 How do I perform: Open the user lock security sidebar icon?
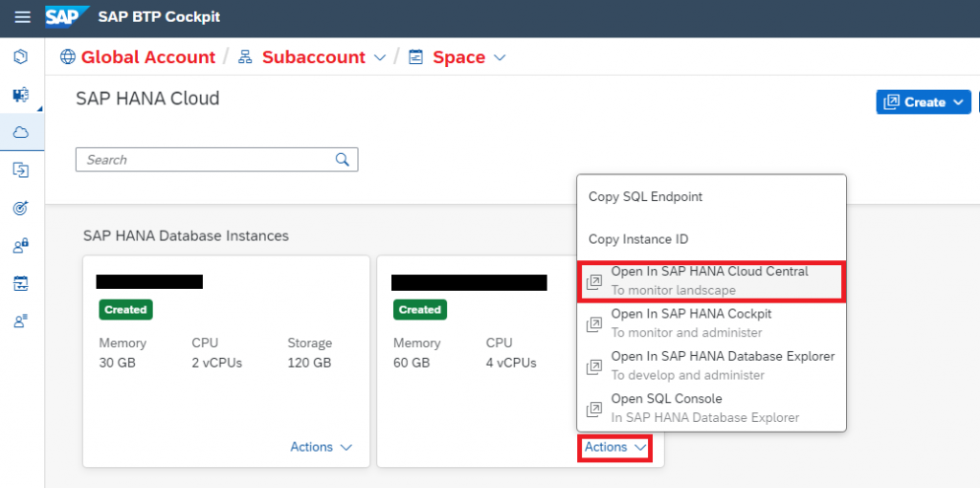(x=21, y=246)
